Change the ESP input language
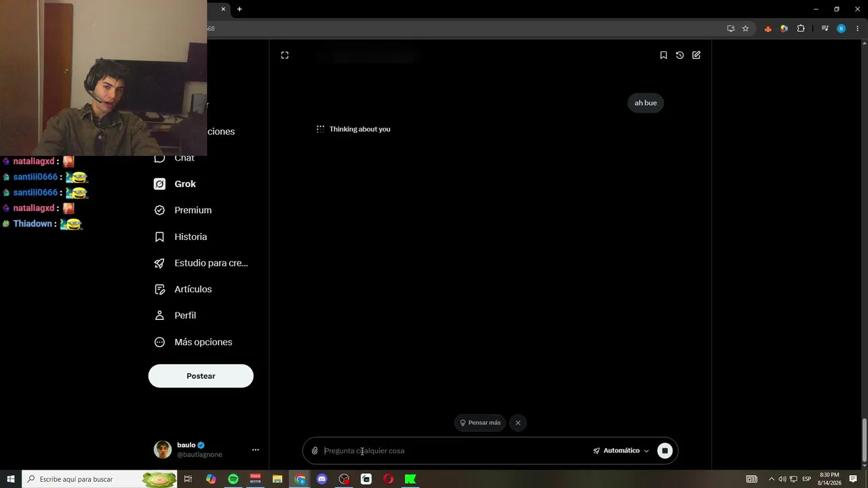Image resolution: width=868 pixels, height=488 pixels. click(807, 479)
